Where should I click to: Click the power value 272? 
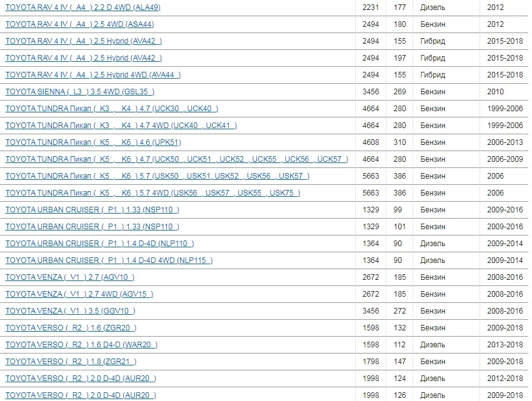click(x=399, y=311)
